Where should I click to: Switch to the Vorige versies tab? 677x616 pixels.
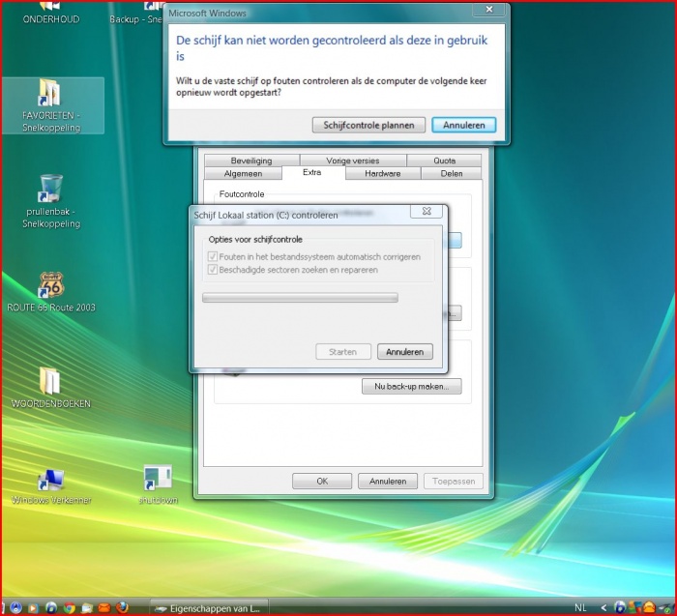[353, 161]
